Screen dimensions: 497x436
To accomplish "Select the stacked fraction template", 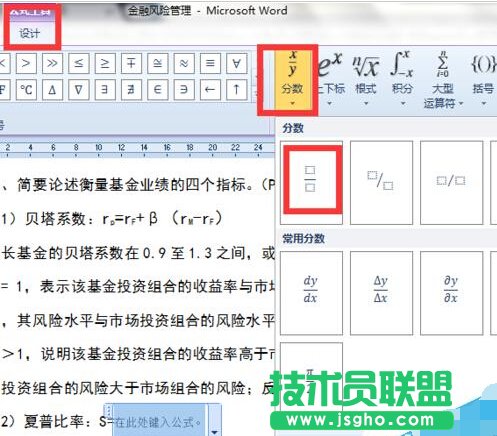I will [x=311, y=182].
